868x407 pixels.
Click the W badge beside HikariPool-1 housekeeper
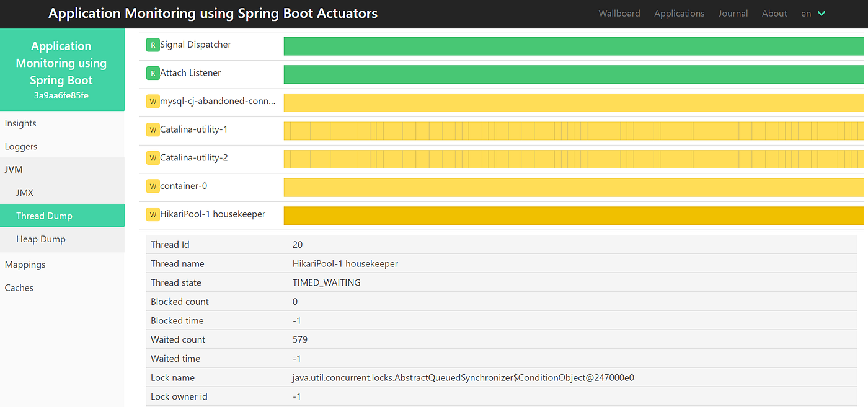coord(153,214)
